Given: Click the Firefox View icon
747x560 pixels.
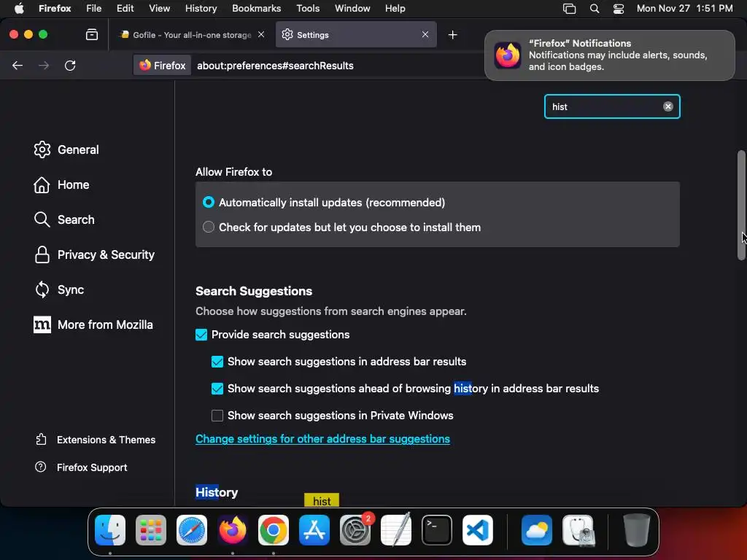Looking at the screenshot, I should (x=92, y=34).
